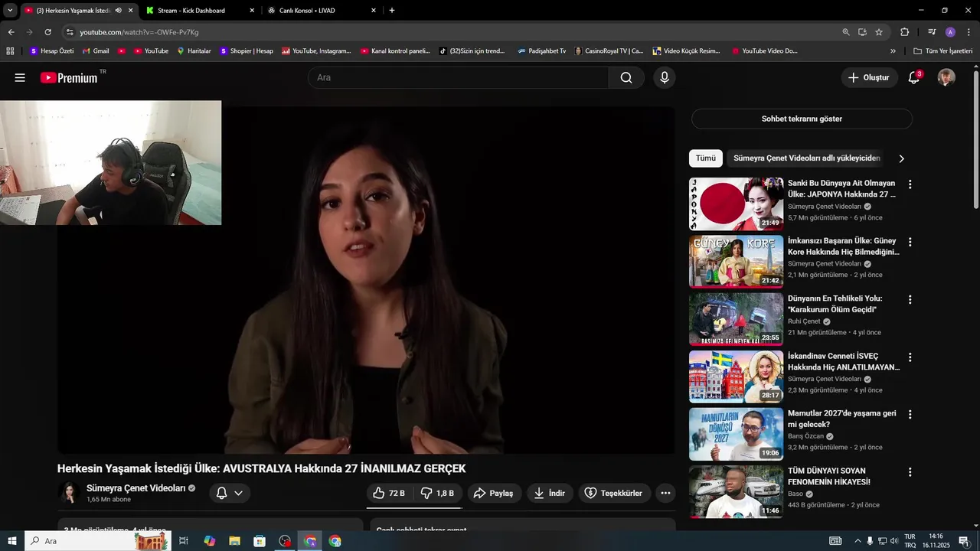Go back in browser history
The image size is (980, 551).
tap(11, 32)
